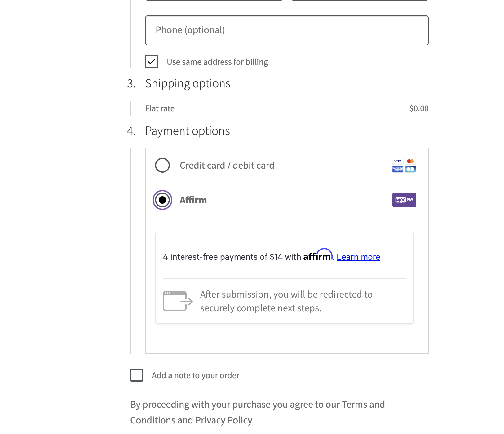
Task: Click the Visa card icon
Action: 397,161
